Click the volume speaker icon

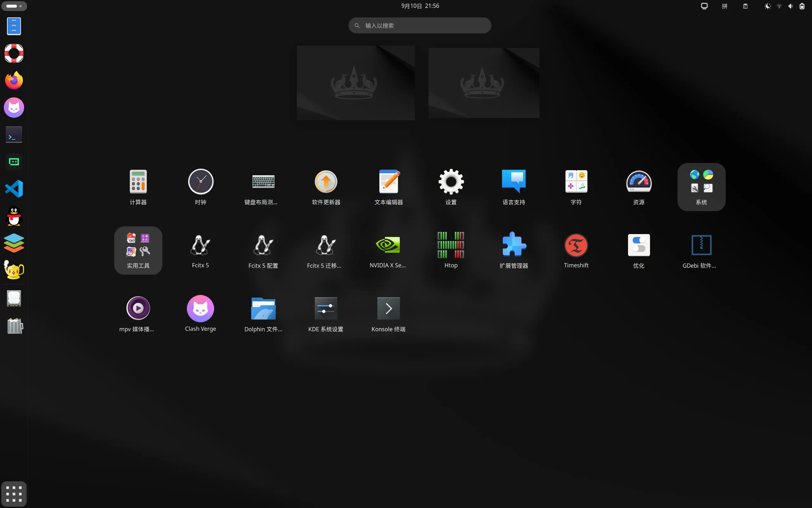(x=790, y=6)
